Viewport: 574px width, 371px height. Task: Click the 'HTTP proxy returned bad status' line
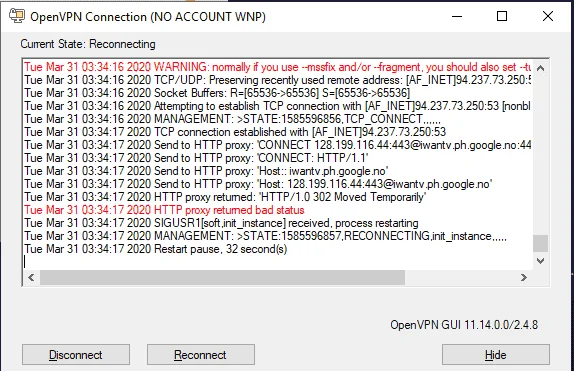tap(164, 210)
